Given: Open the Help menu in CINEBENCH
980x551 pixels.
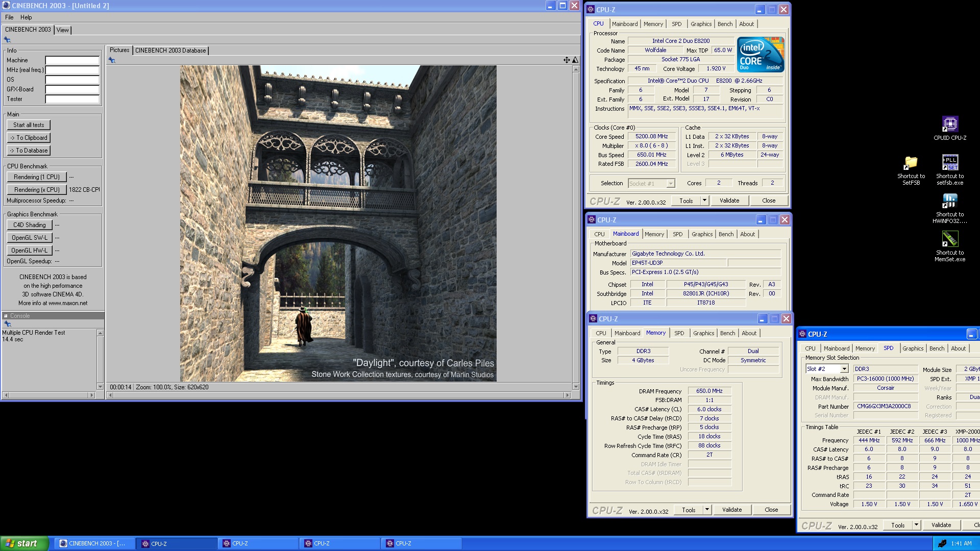Looking at the screenshot, I should [x=26, y=17].
